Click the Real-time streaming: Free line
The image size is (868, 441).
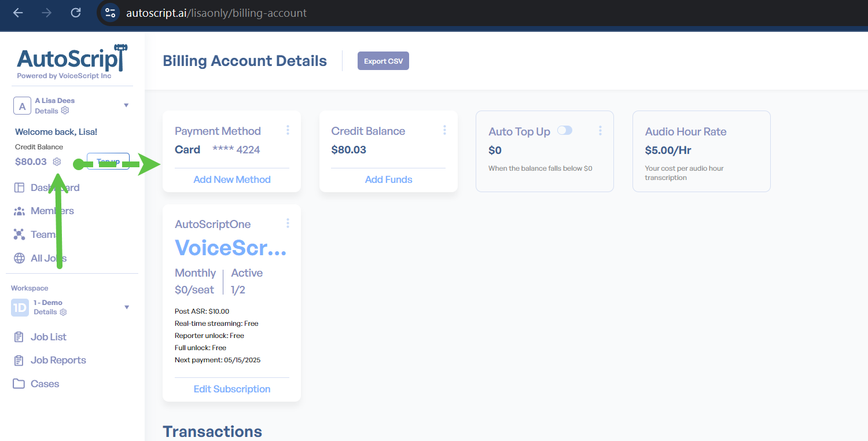[216, 324]
